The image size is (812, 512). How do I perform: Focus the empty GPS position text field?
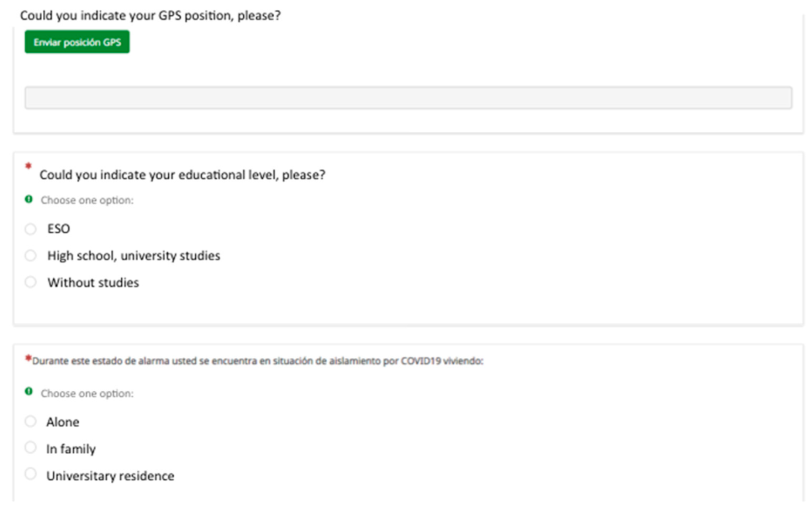tap(408, 98)
